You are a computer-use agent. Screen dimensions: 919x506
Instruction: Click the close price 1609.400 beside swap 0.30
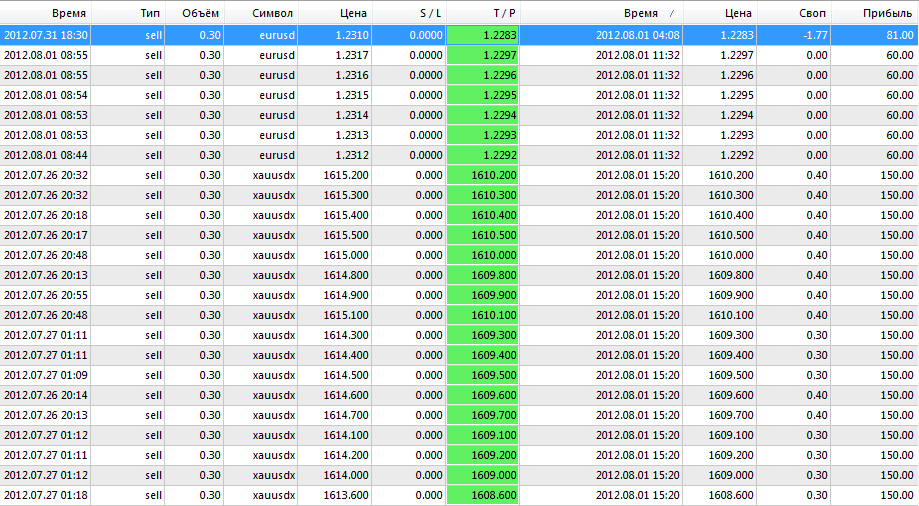pos(731,355)
